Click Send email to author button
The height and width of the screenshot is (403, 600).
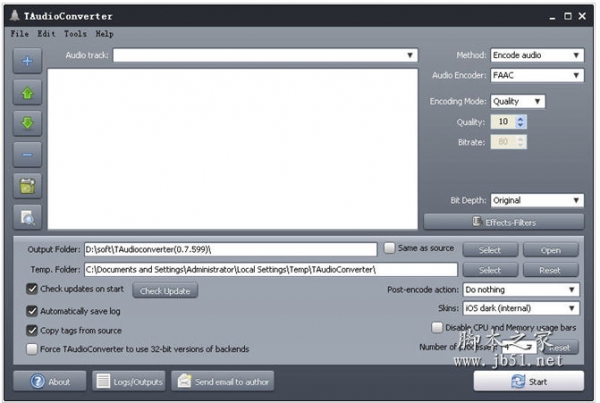[223, 382]
